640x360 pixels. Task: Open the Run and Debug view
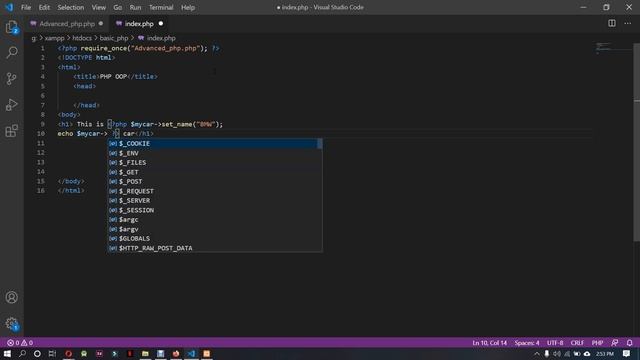[x=12, y=105]
